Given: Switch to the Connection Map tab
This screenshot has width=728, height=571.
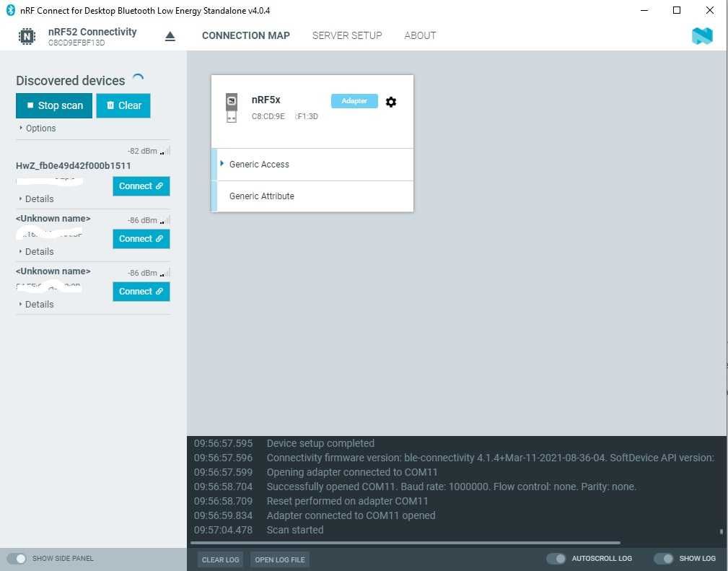Looking at the screenshot, I should coord(245,36).
